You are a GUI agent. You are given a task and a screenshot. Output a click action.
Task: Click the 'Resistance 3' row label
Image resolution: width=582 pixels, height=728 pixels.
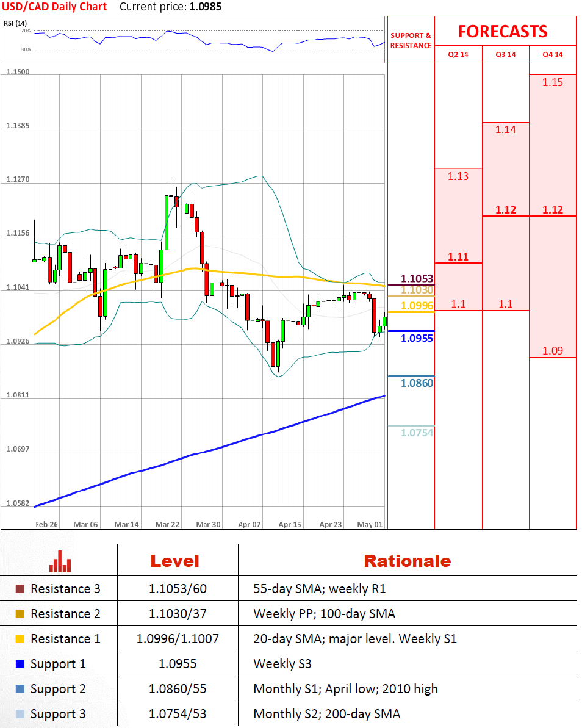(65, 589)
